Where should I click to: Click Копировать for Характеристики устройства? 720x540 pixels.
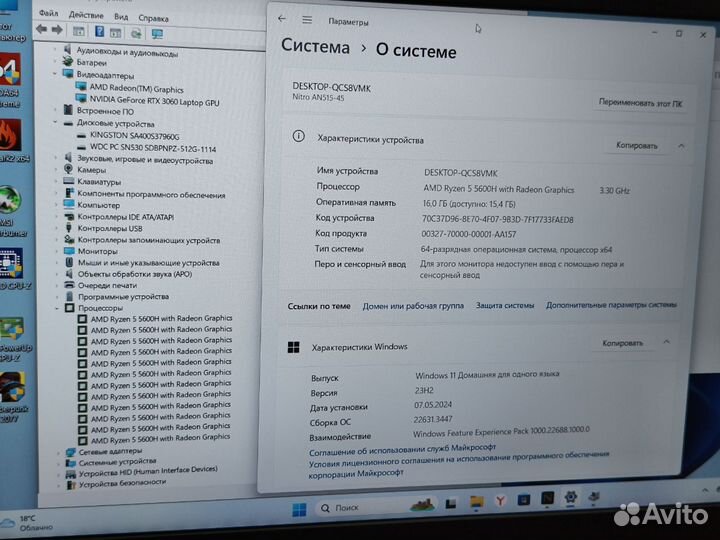click(x=637, y=146)
